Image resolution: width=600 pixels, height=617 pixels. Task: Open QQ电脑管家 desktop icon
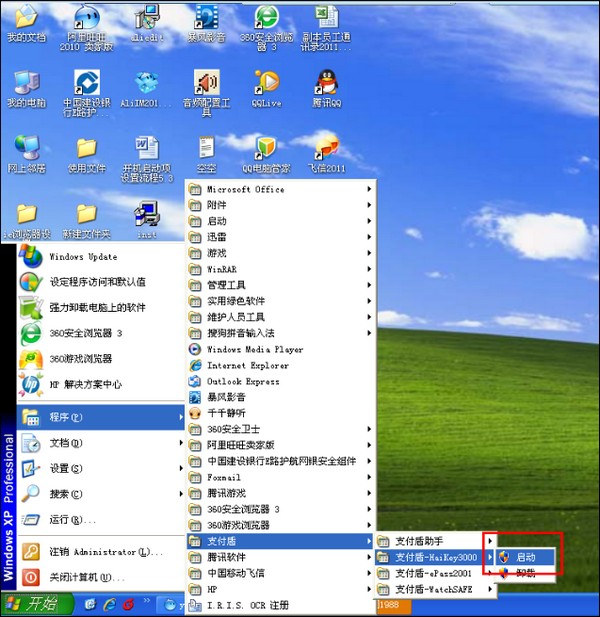(266, 150)
